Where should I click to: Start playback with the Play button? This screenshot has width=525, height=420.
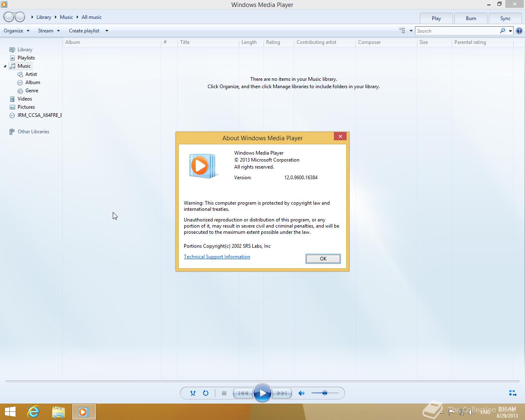pos(262,393)
